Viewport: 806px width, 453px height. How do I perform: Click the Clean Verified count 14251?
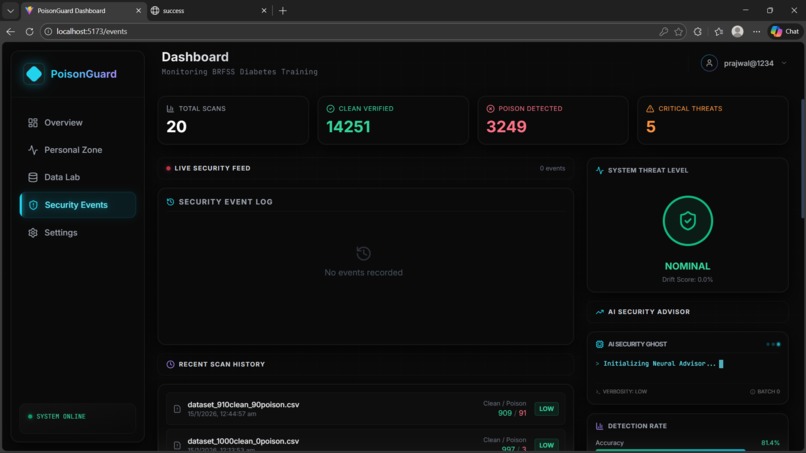(x=348, y=126)
